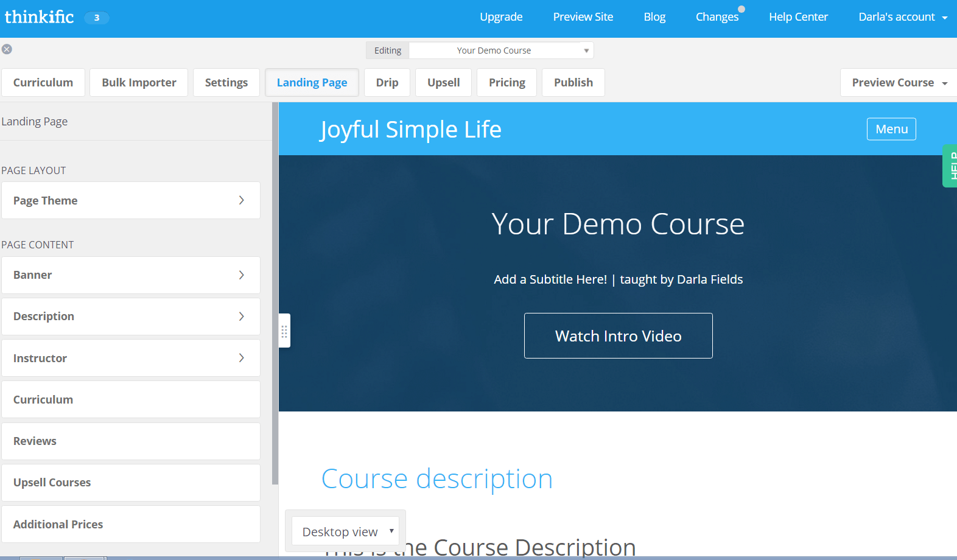
Task: Switch to the Drip tab
Action: (x=387, y=83)
